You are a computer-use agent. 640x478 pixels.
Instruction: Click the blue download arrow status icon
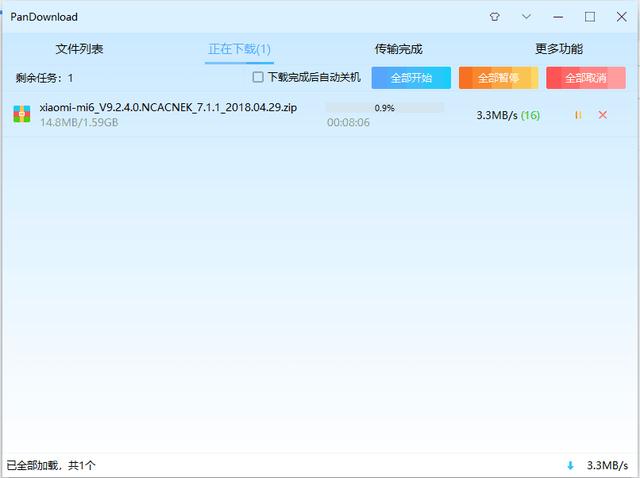571,465
